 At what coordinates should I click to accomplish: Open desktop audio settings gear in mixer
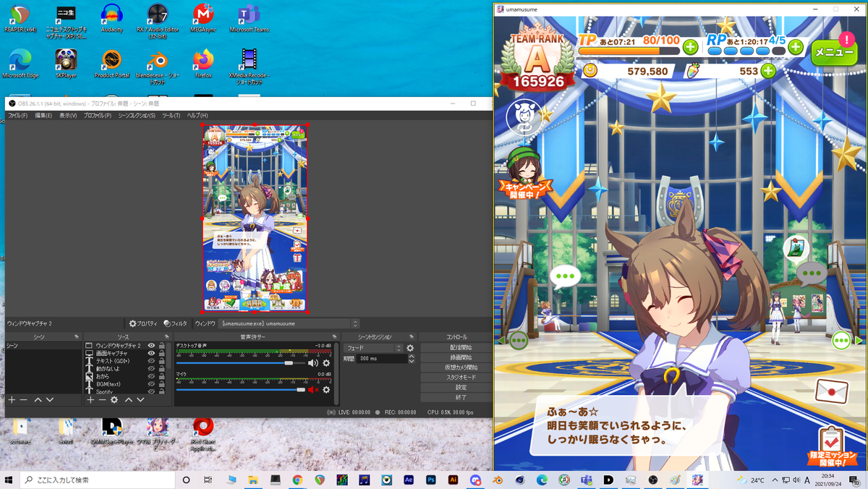click(326, 363)
